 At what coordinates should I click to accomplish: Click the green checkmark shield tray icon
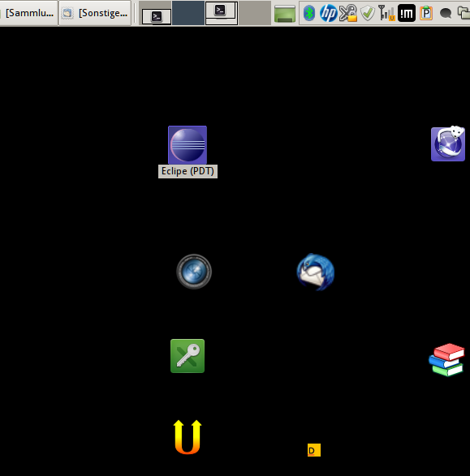pyautogui.click(x=367, y=13)
